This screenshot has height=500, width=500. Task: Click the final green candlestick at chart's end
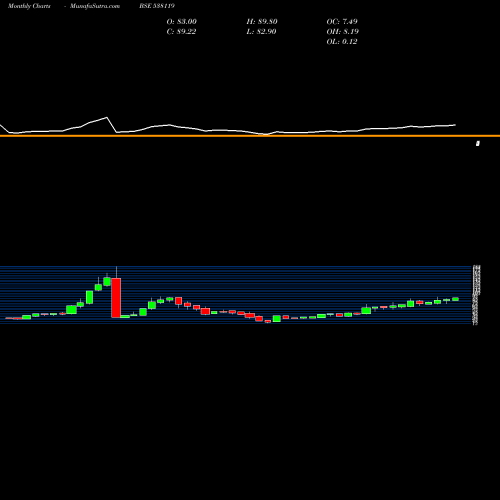[455, 299]
